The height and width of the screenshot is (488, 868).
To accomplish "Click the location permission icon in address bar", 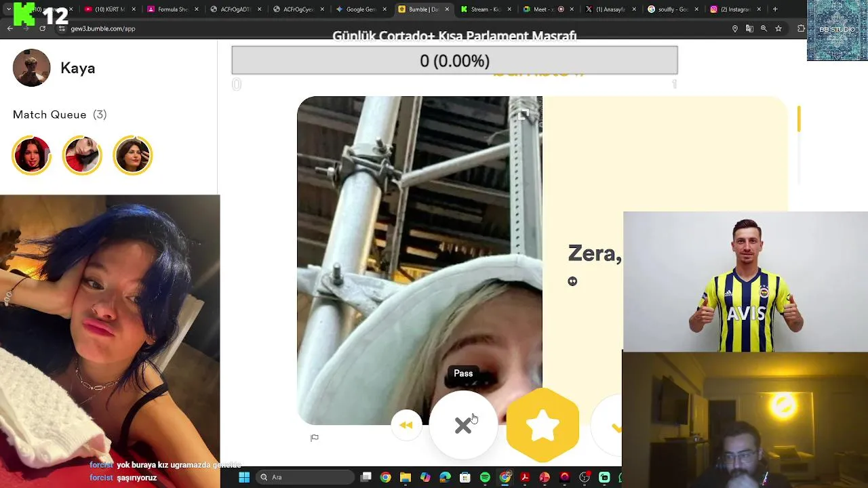I will tap(735, 28).
